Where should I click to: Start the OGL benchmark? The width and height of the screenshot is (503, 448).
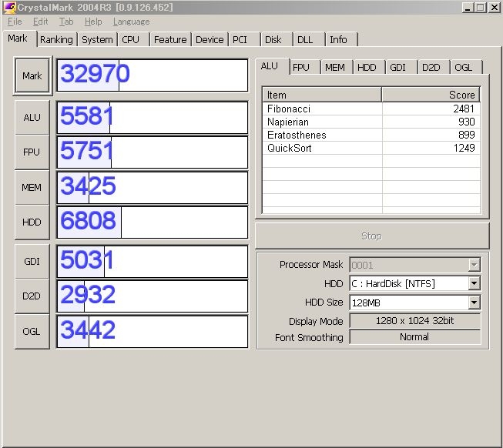tap(32, 331)
